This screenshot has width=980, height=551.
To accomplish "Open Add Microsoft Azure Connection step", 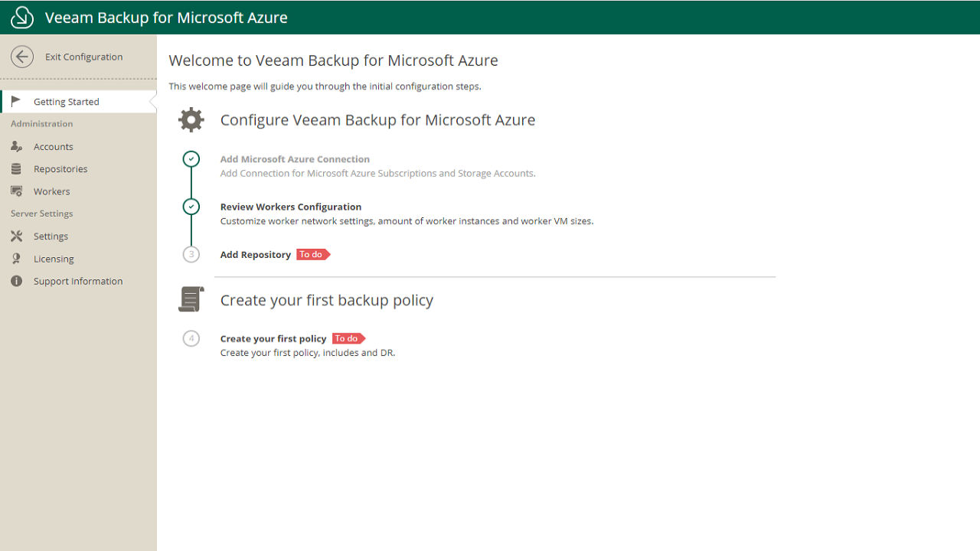I will click(x=295, y=159).
